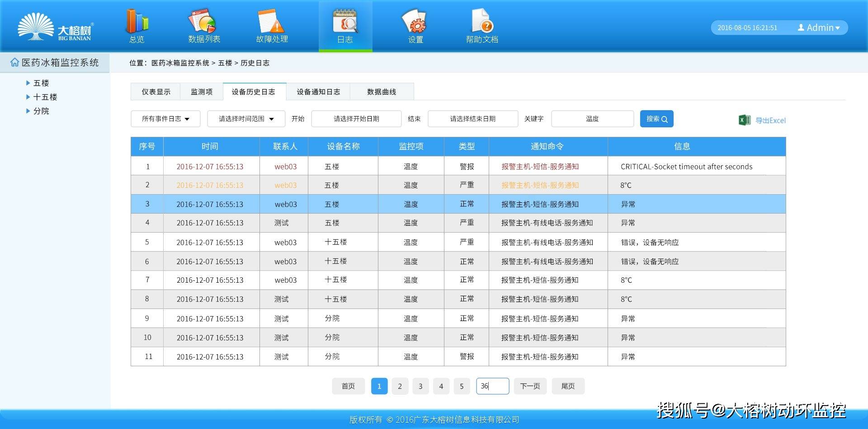
Task: Switch to the 设备通知日志 tab
Action: [x=318, y=92]
